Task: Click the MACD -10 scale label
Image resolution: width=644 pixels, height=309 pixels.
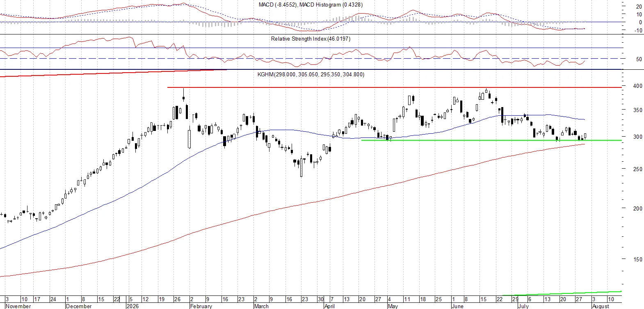Action: point(638,30)
